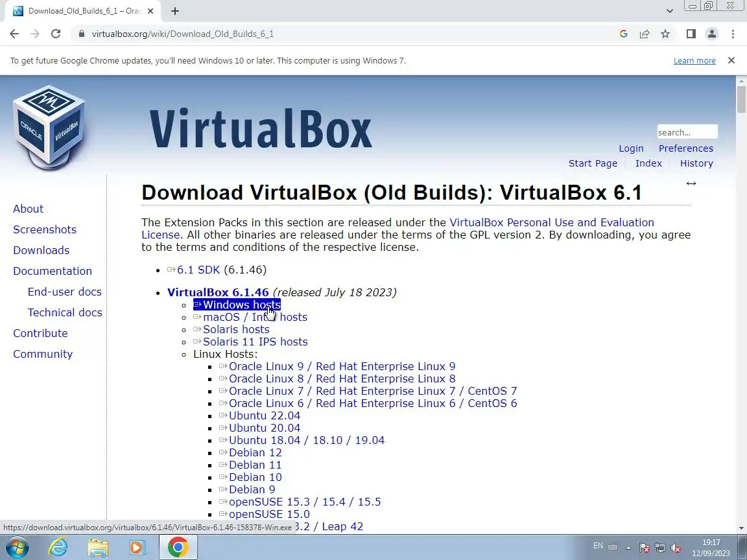This screenshot has height=560, width=747.
Task: Click the Action Center flag tray icon
Action: [644, 548]
